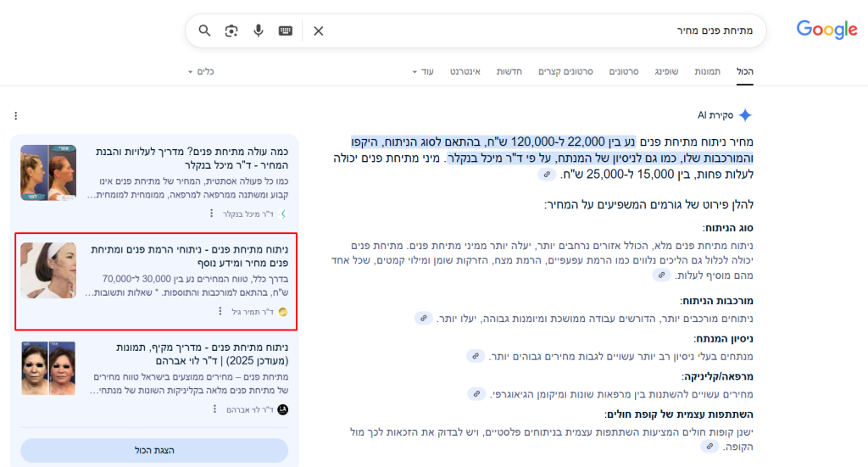Open three-dot options next to ד"ר תמיר גיל
868x467 pixels.
click(x=221, y=312)
